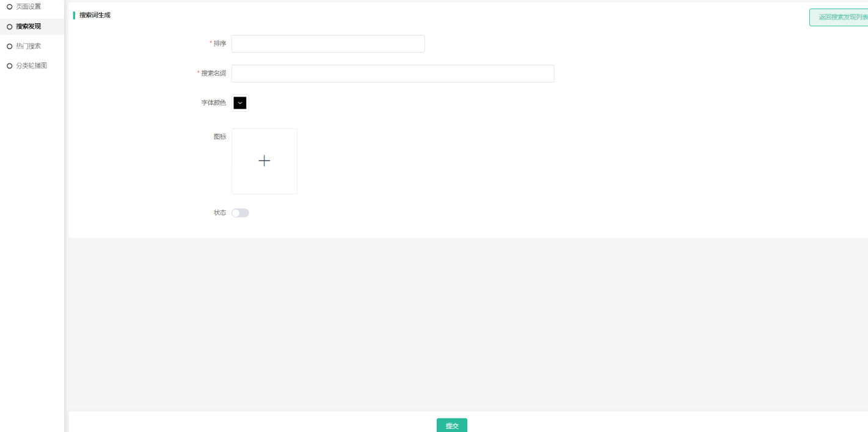This screenshot has width=868, height=432.
Task: Click the circle icon beside 分类轮播图
Action: pyautogui.click(x=9, y=65)
